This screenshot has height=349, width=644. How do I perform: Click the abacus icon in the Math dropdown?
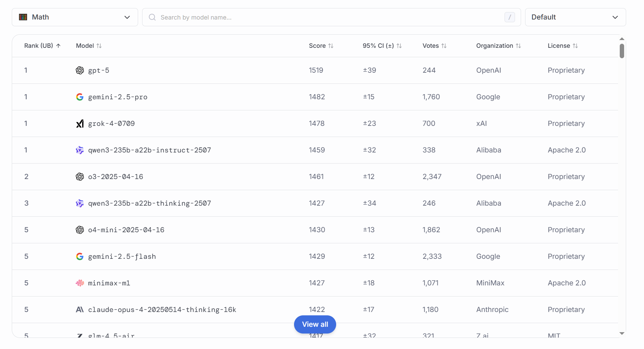(x=23, y=17)
